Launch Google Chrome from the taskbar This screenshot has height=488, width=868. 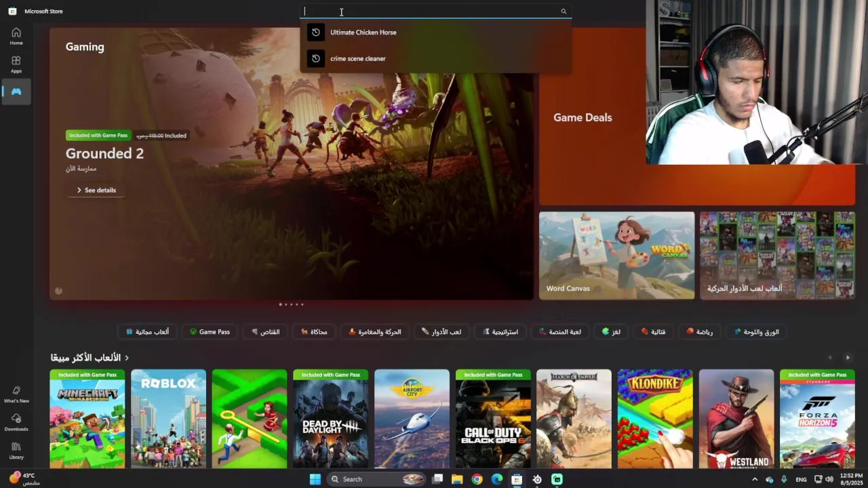pyautogui.click(x=477, y=479)
